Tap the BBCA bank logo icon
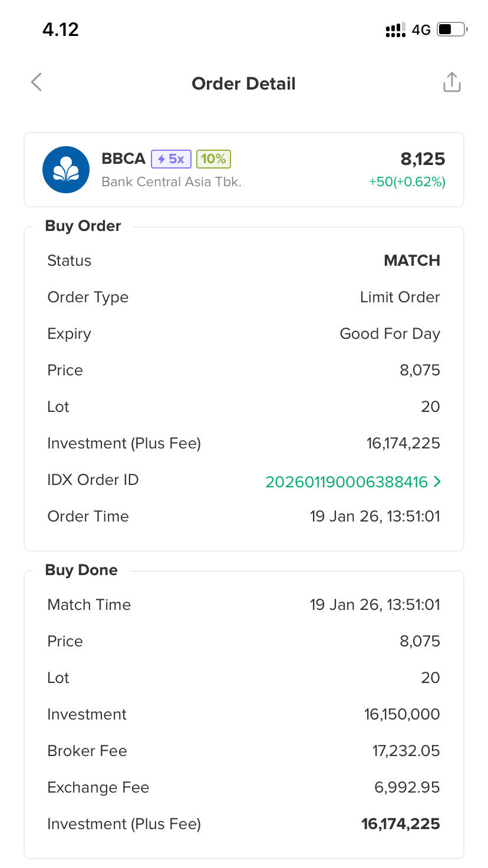The image size is (488, 868). (66, 170)
